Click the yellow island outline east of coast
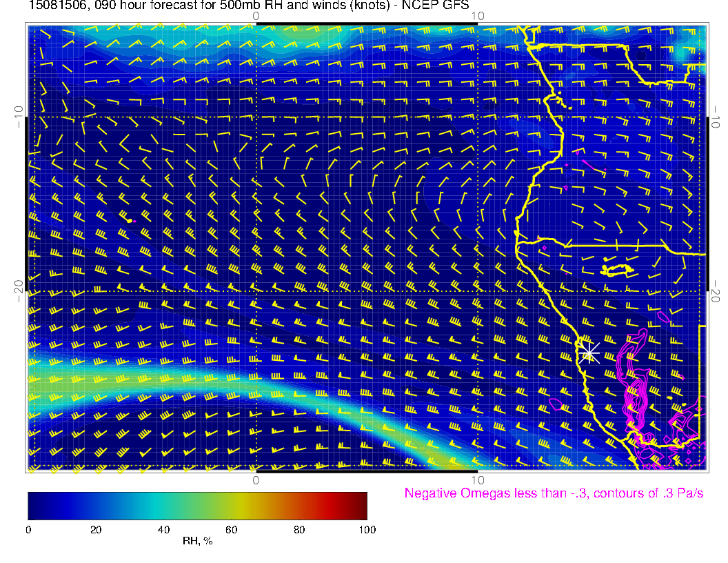Image resolution: width=728 pixels, height=563 pixels. click(x=618, y=270)
